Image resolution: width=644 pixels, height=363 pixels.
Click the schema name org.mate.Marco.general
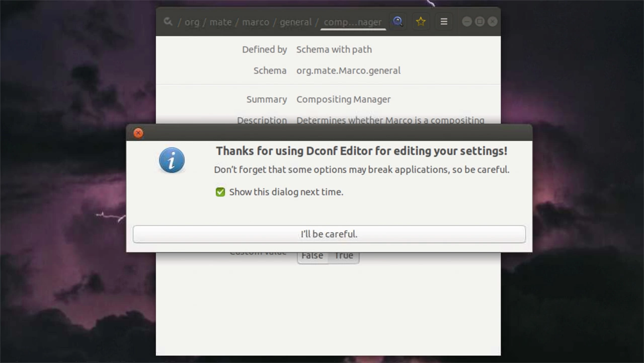(x=348, y=70)
